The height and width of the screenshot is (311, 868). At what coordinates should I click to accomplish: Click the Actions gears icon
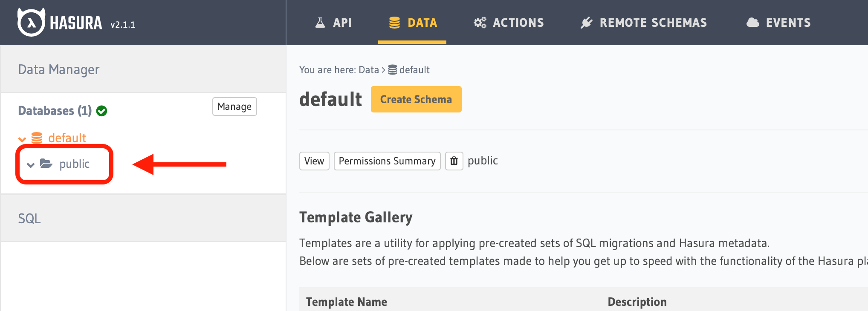(480, 23)
